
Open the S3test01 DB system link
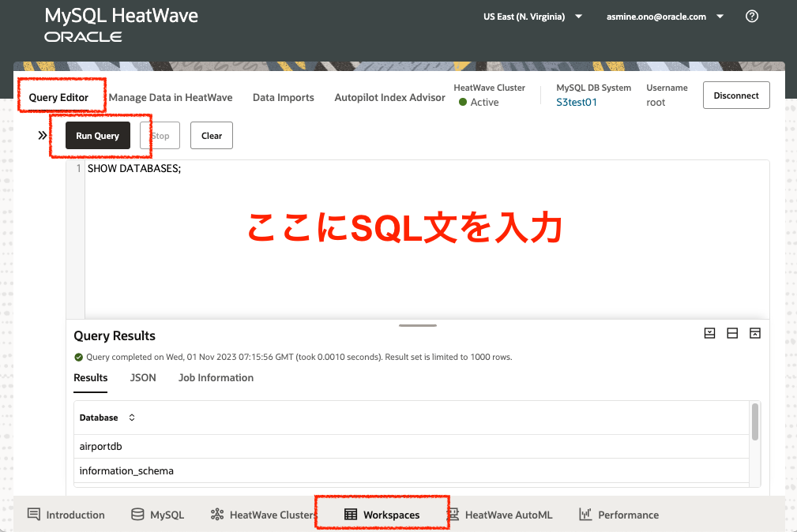tap(577, 102)
